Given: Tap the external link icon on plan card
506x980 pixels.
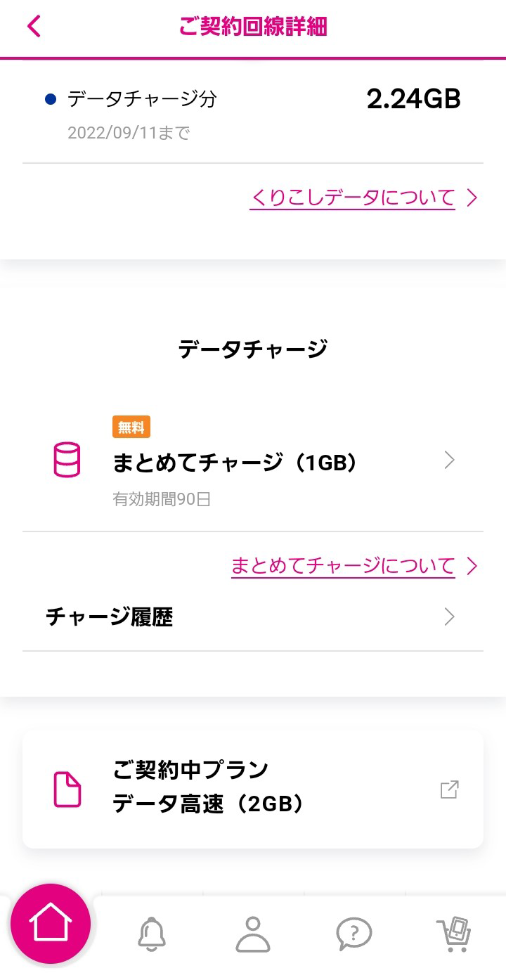Looking at the screenshot, I should click(449, 789).
